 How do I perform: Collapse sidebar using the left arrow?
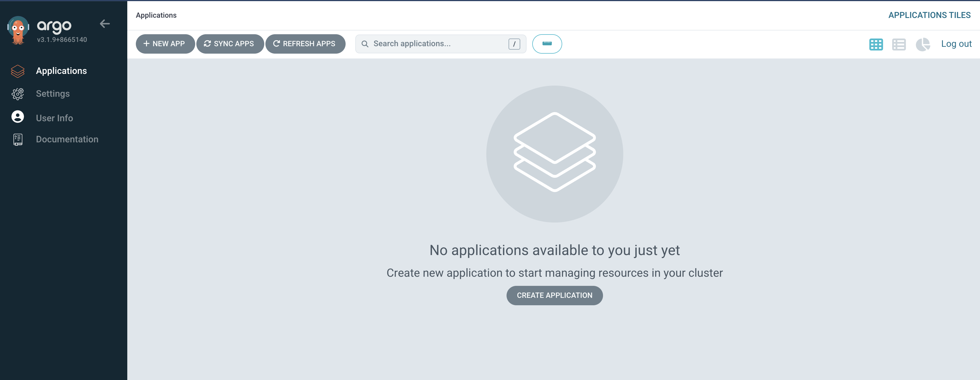click(x=105, y=24)
